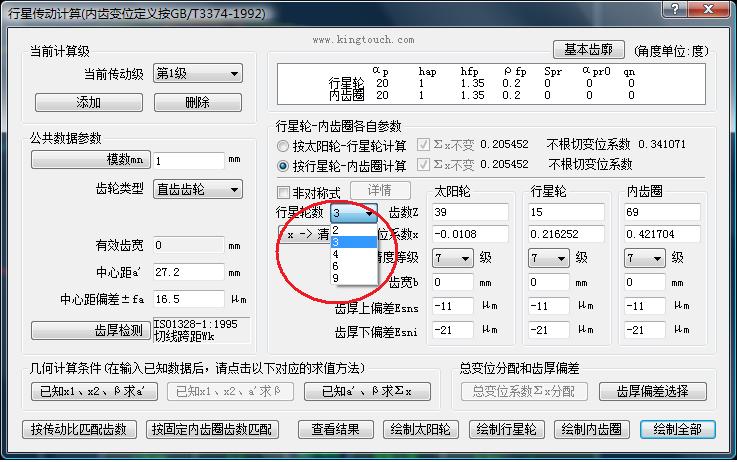Viewport: 737px width, 462px height.
Task: Click the 齿厚偏差选择 button
Action: pos(652,392)
